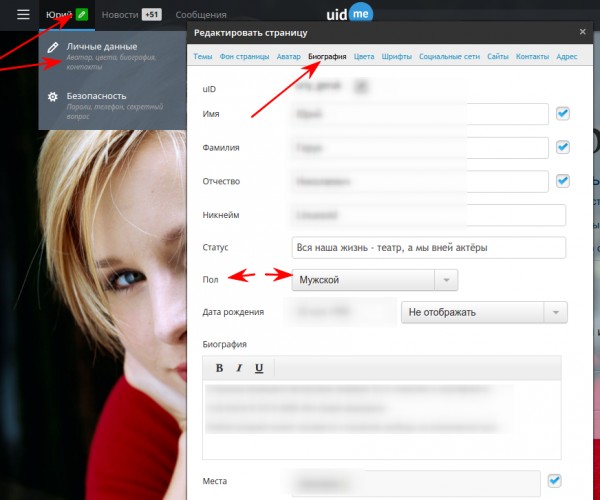Toggle visibility checkbox for Фамилия

click(562, 147)
